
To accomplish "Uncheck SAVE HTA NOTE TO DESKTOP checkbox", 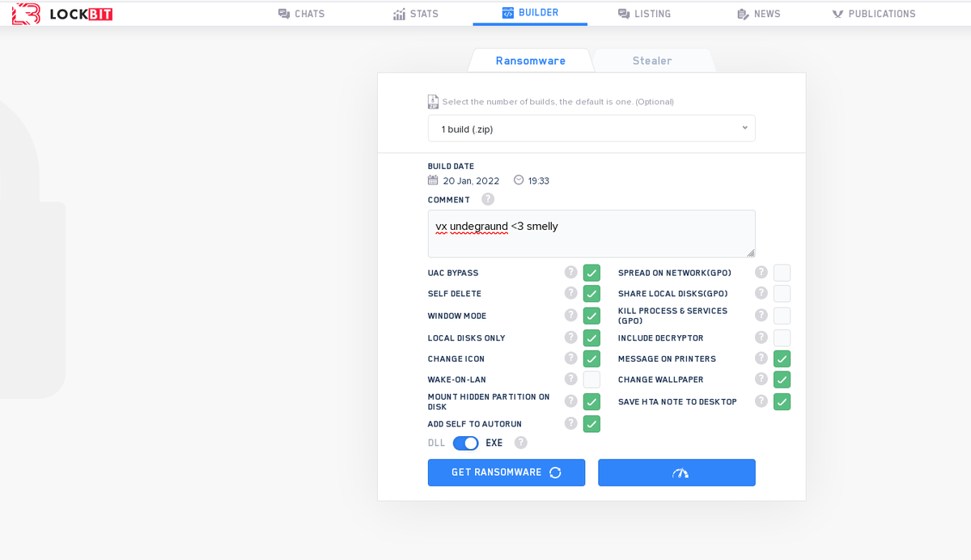I will [782, 401].
